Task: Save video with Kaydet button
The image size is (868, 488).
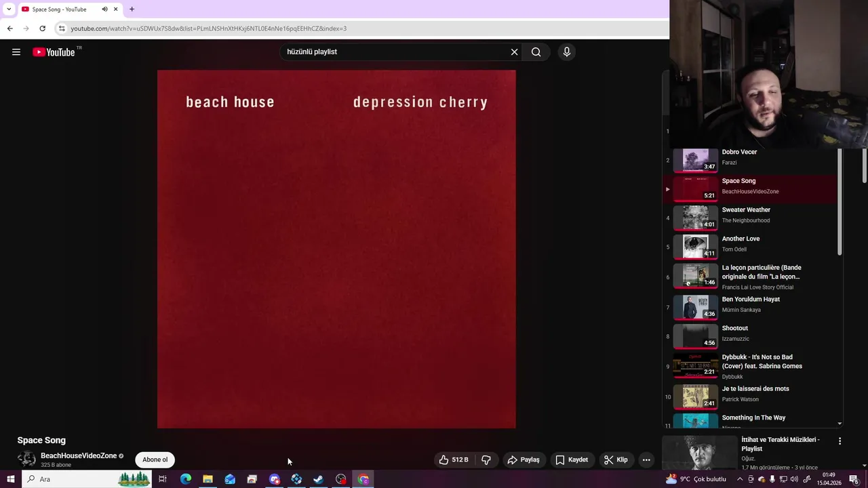Action: (572, 460)
